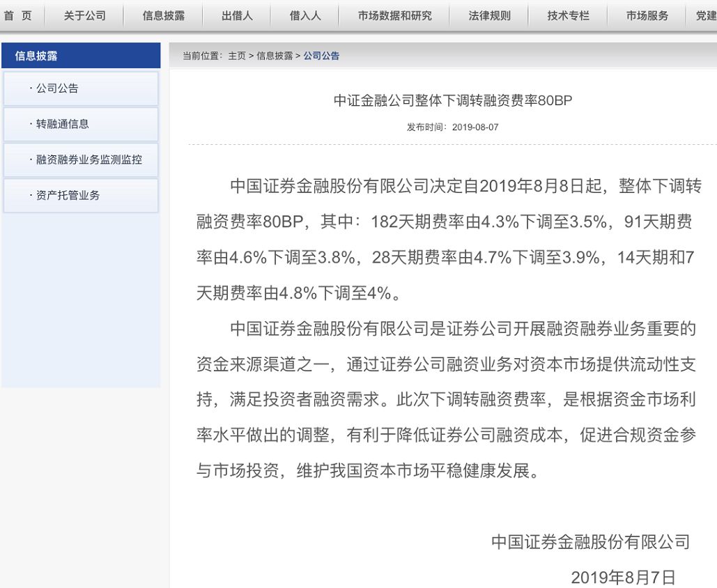Open the 法律规则 menu item
This screenshot has width=717, height=588.
point(489,16)
